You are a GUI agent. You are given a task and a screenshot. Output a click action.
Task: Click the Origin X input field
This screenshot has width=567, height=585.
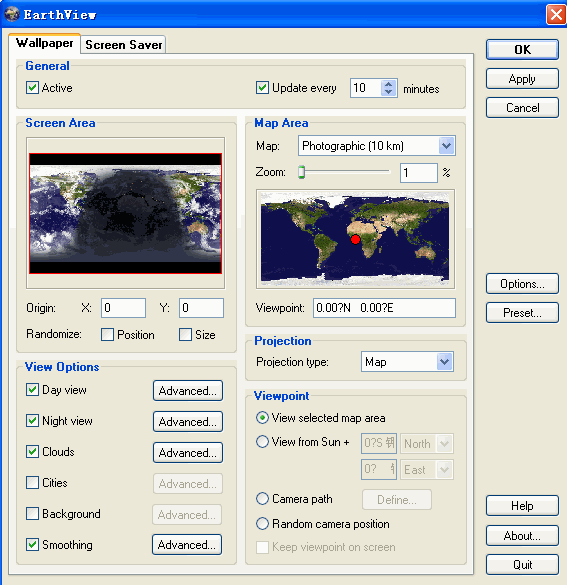[x=123, y=308]
